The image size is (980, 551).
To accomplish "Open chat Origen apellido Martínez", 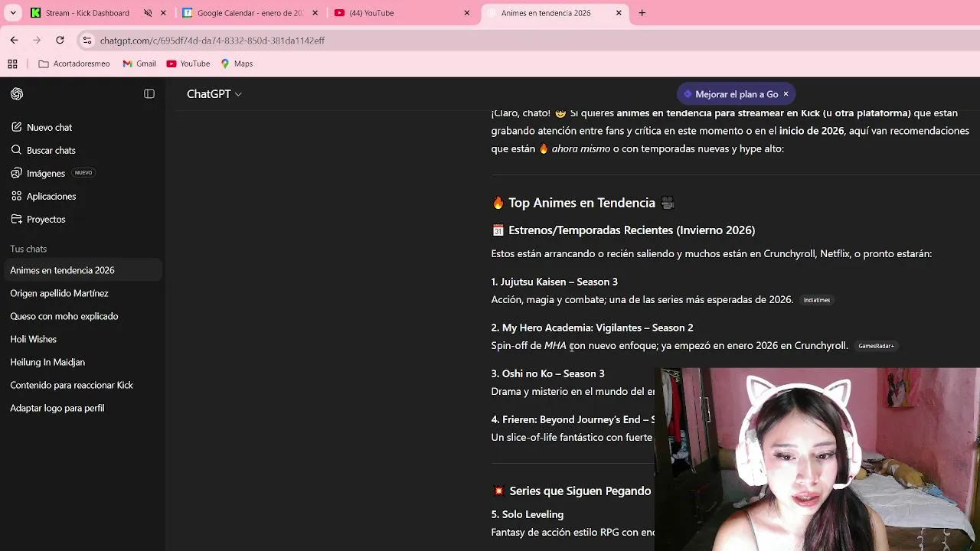I will tap(81, 293).
